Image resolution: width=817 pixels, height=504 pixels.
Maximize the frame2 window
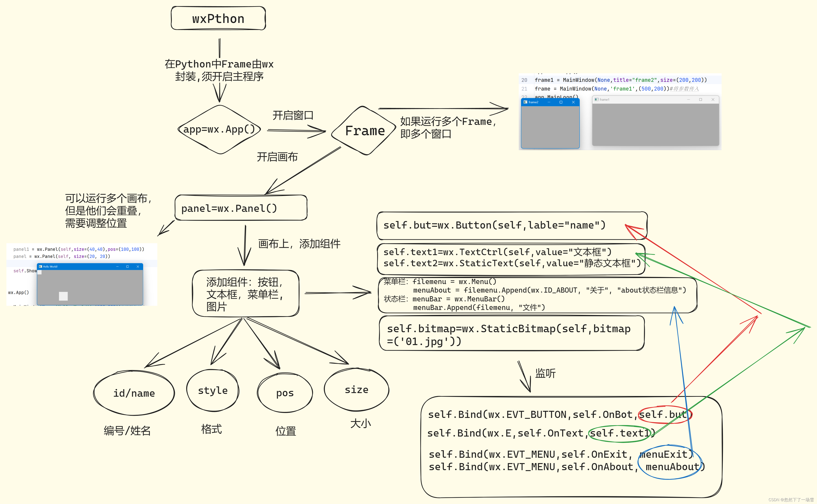point(561,102)
